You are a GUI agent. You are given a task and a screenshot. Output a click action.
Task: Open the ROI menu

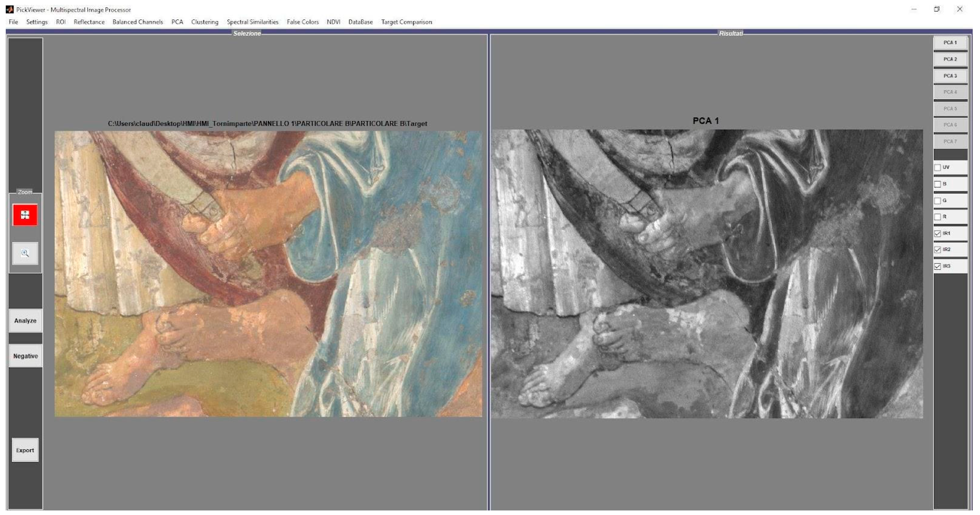(x=61, y=22)
